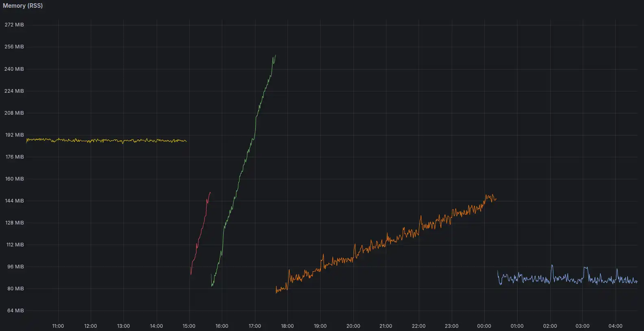Open the Memory (RSS) panel title menu
Viewport: 644px width, 331px height.
coord(23,6)
